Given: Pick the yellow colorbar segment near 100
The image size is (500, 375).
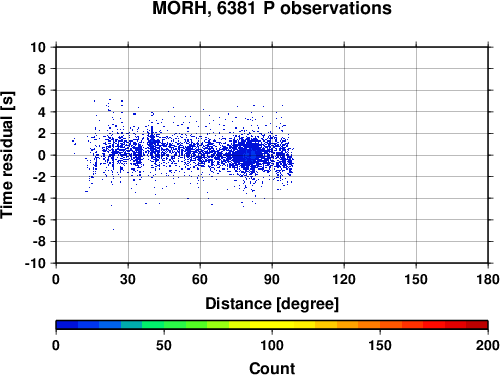Looking at the screenshot, I should point(272,325).
